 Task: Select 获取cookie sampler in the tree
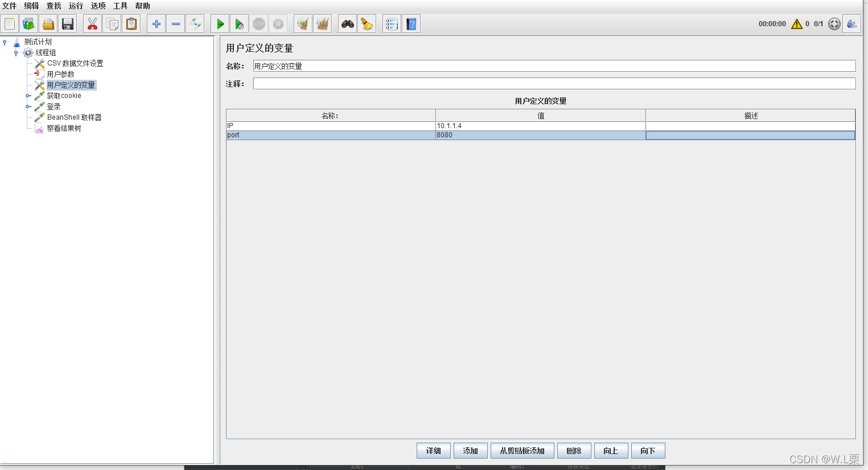click(x=64, y=96)
